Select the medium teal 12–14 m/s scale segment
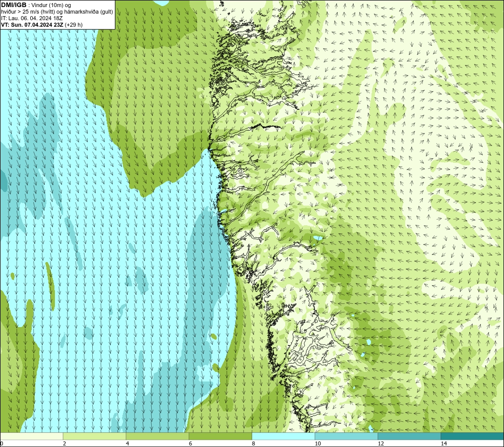The height and width of the screenshot is (447, 504). [x=409, y=436]
